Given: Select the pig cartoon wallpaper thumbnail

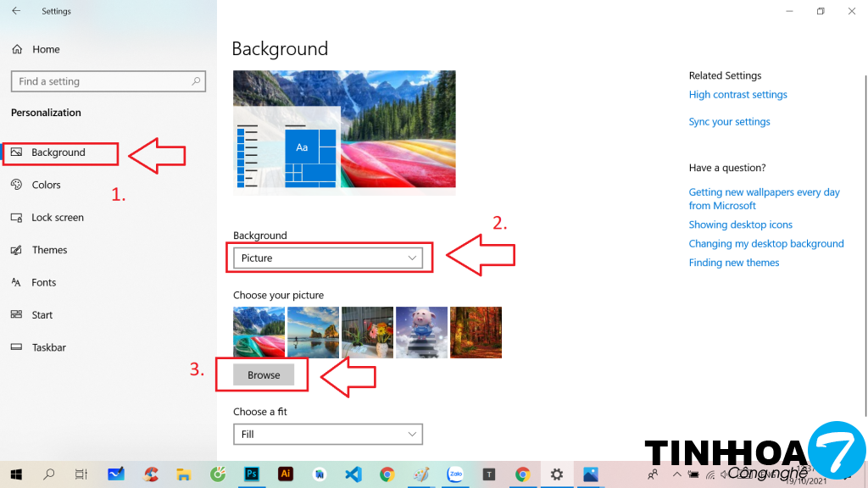Looking at the screenshot, I should pyautogui.click(x=421, y=332).
